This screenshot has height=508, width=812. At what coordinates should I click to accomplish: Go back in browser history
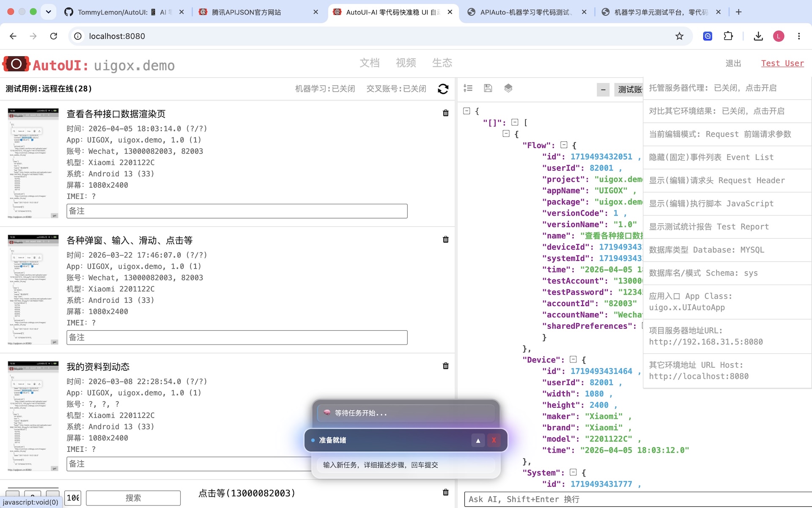click(x=13, y=36)
